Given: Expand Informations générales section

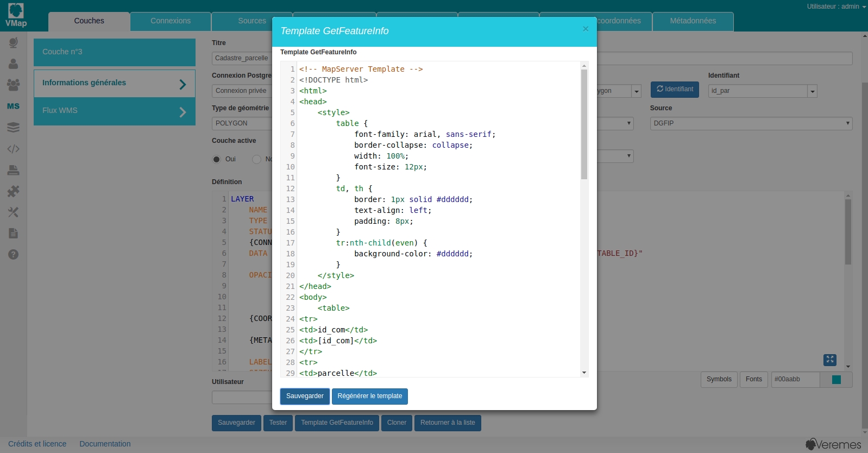Looking at the screenshot, I should [115, 83].
